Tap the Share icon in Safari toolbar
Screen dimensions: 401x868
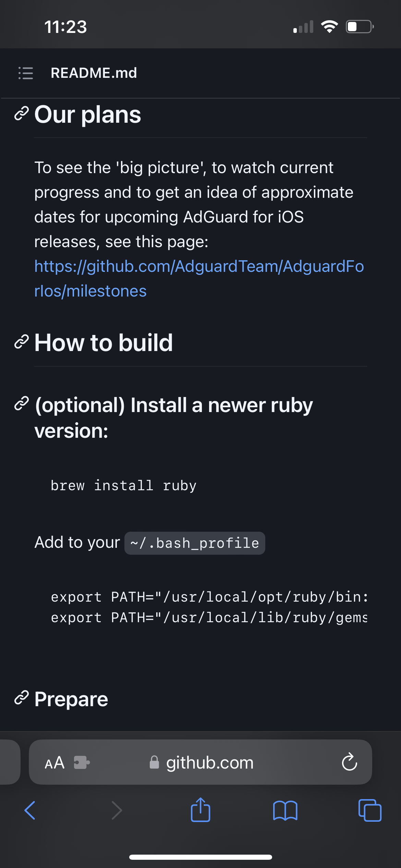200,810
